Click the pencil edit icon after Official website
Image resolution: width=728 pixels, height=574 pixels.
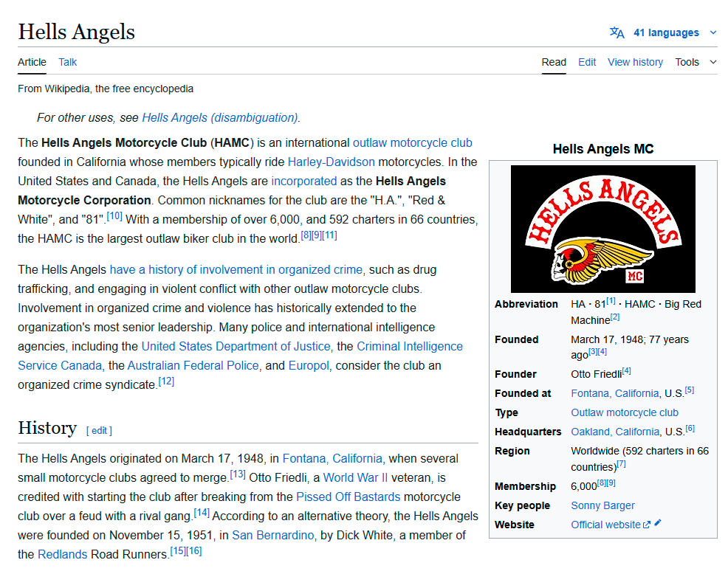tap(657, 523)
